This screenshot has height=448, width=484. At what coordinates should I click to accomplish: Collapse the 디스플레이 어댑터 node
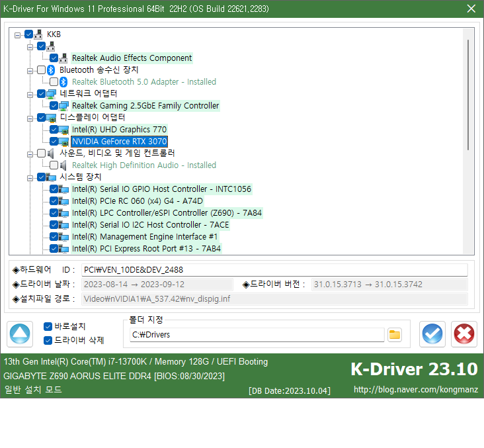click(30, 118)
